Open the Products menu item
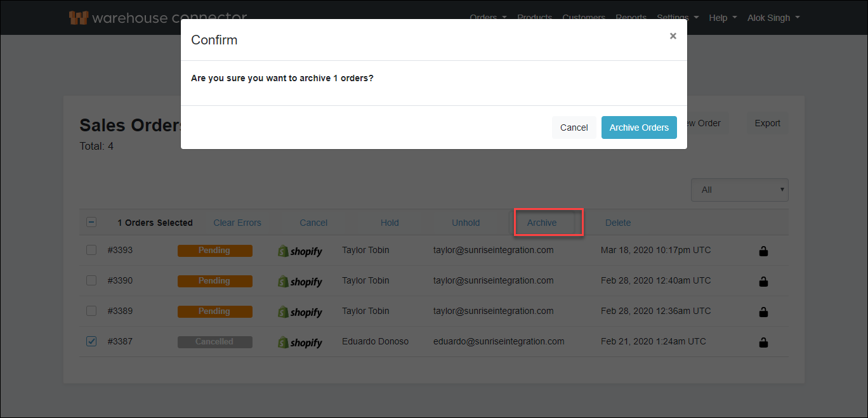 (x=534, y=17)
